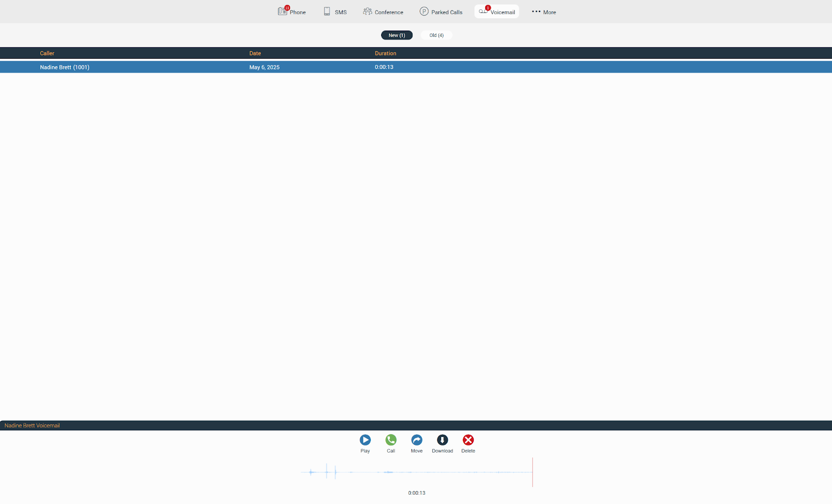The image size is (832, 504).
Task: Sort voicemails by Caller column
Action: (47, 53)
